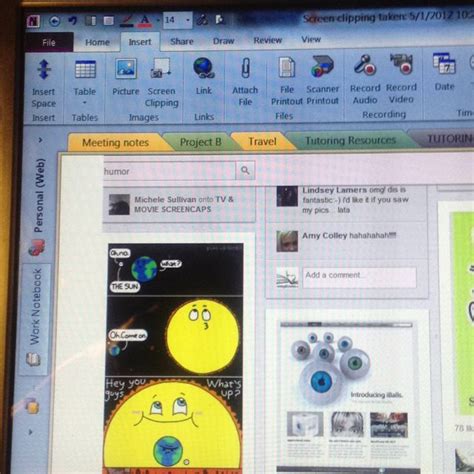The height and width of the screenshot is (474, 474).
Task: Open the File tab
Action: (x=49, y=42)
